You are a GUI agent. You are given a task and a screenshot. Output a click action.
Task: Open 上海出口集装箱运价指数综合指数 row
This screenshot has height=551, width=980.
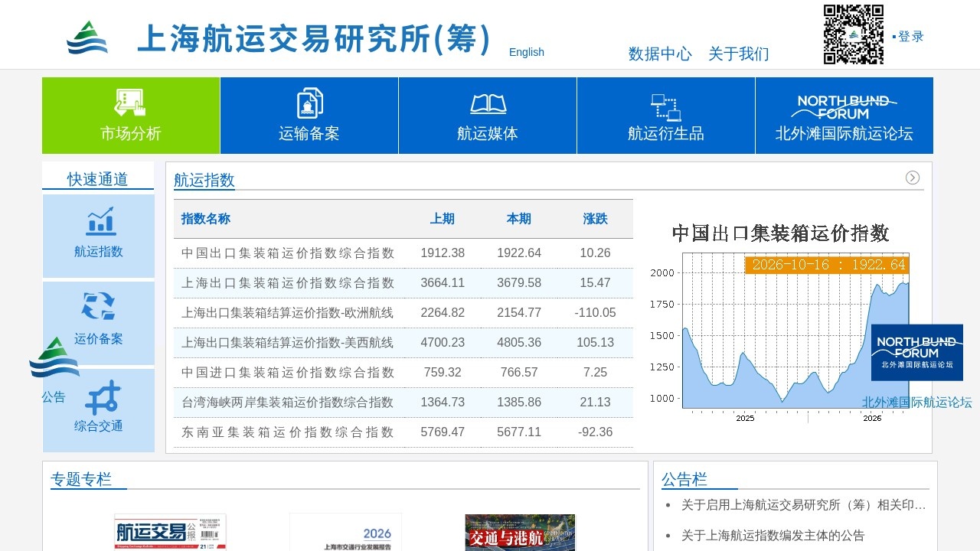tap(403, 283)
